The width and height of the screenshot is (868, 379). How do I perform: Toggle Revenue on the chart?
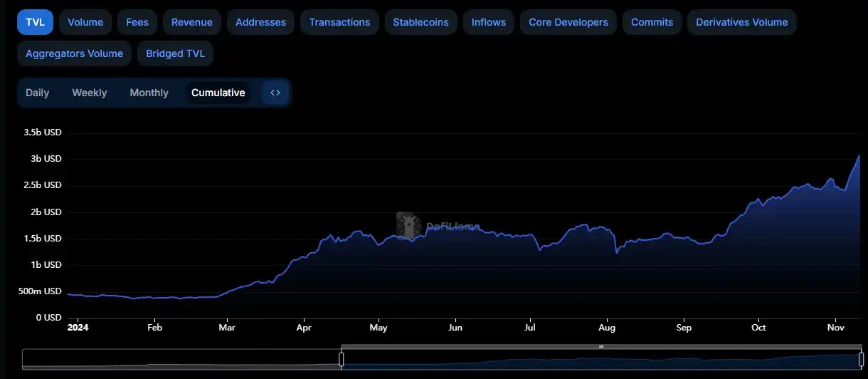pyautogui.click(x=192, y=22)
